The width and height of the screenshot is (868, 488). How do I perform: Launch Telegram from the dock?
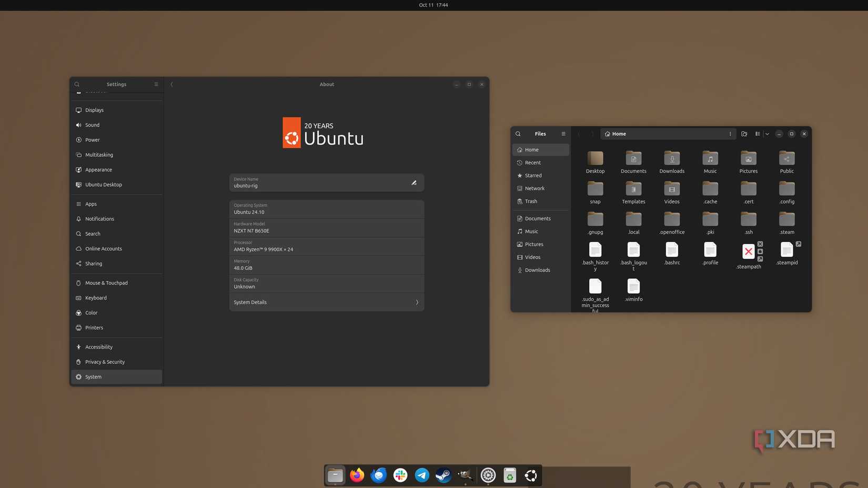point(421,475)
